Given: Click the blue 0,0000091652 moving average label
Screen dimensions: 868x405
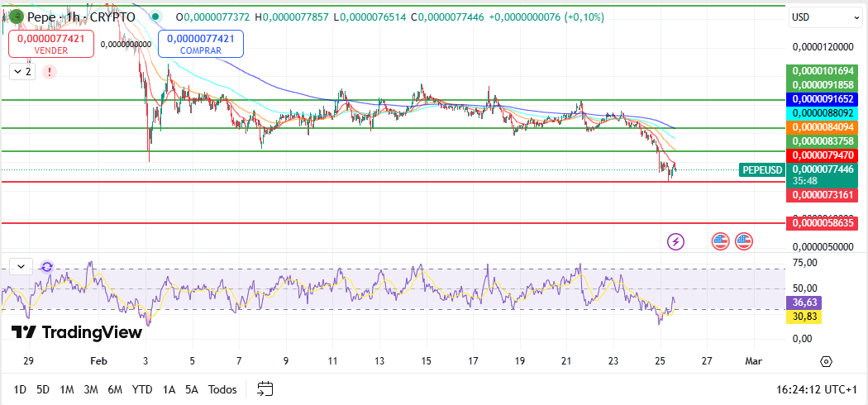Looking at the screenshot, I should tap(823, 99).
